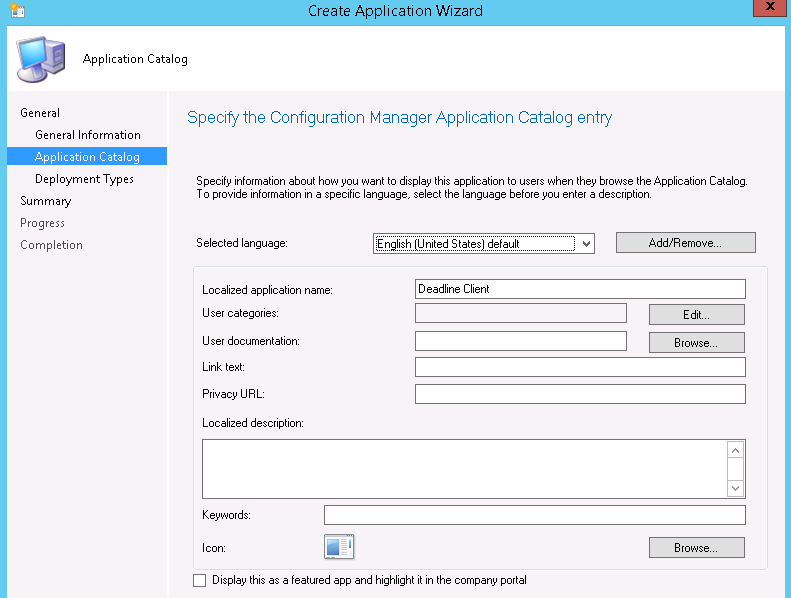
Task: Click the title bar window icon
Action: click(x=14, y=11)
